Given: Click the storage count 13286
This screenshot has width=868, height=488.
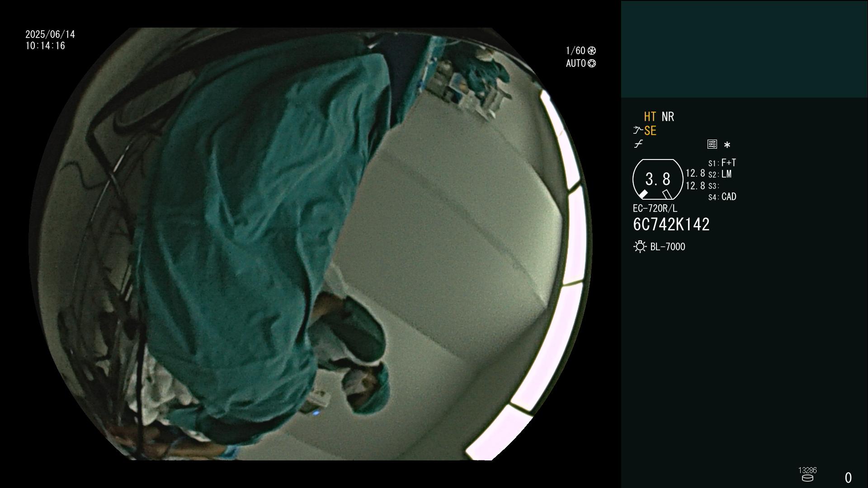Looking at the screenshot, I should click(807, 470).
